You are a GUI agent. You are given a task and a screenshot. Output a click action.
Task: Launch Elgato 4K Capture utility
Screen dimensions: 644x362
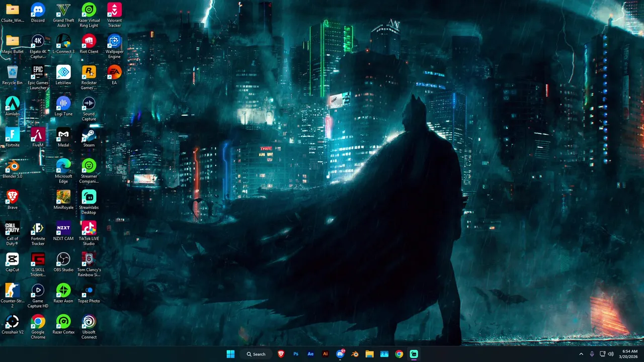pos(38,47)
